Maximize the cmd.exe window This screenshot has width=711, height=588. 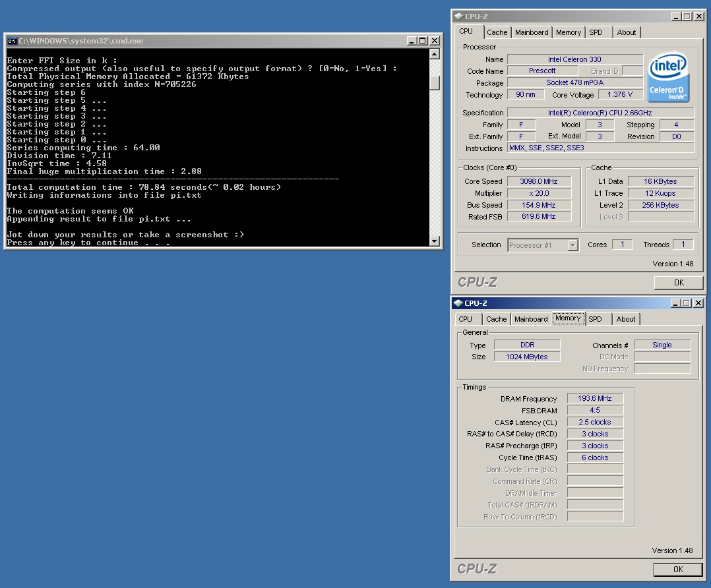(423, 41)
